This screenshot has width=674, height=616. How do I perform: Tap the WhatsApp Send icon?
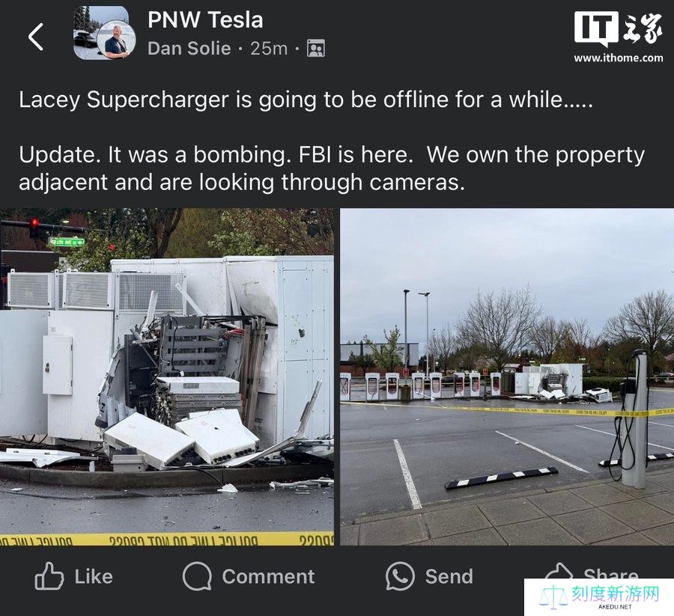coord(400,576)
